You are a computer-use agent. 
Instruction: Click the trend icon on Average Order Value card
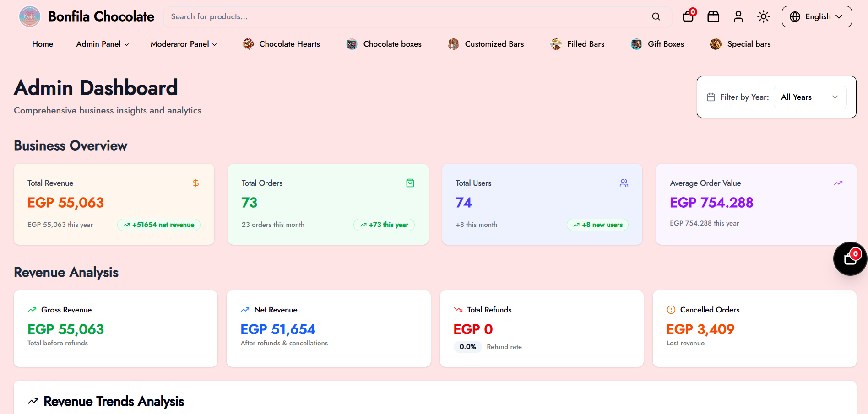click(838, 183)
